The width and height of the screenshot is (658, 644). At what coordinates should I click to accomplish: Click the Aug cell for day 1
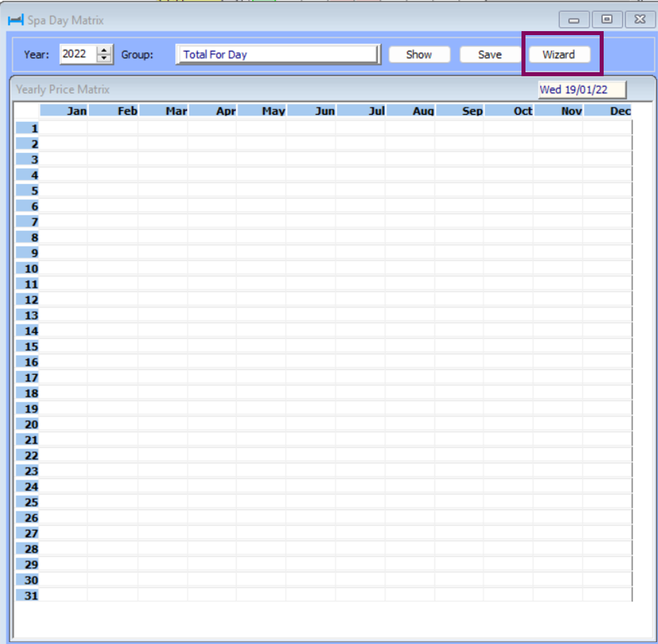(410, 128)
